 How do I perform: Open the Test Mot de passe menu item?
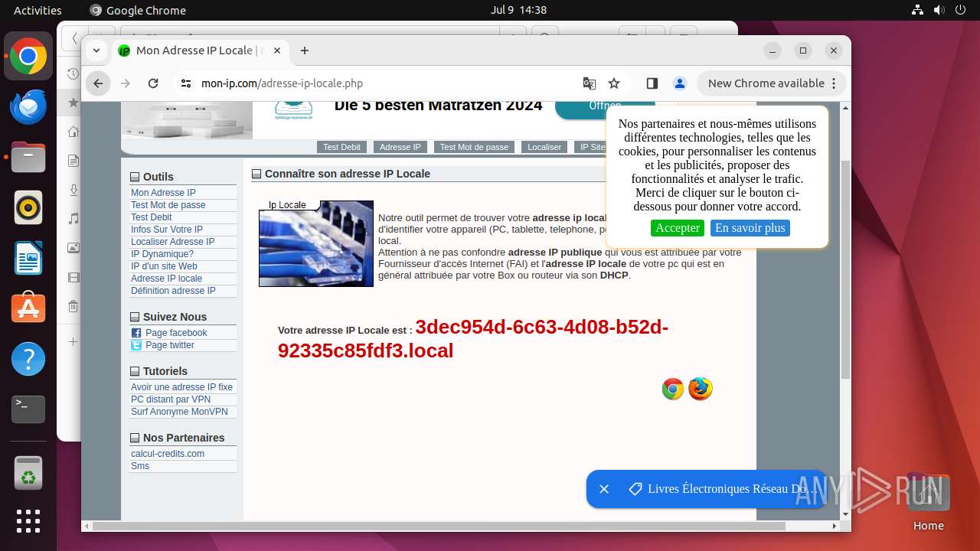(474, 147)
